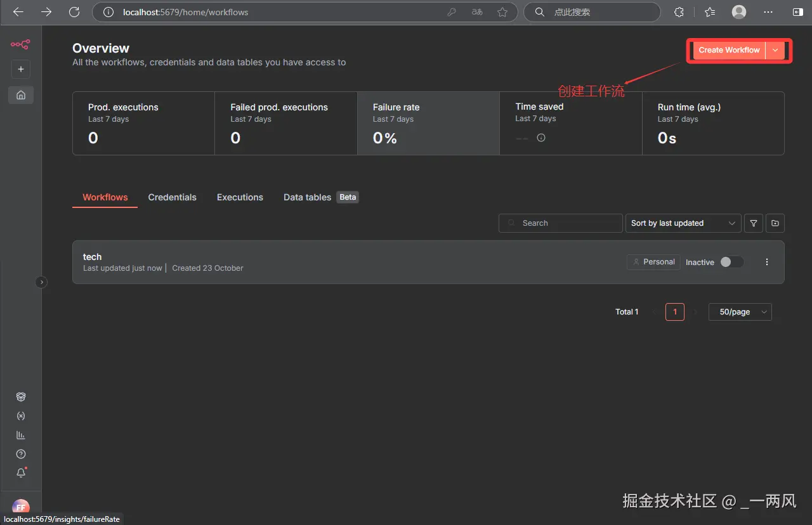Viewport: 812px width, 525px height.
Task: Expand the sidebar with the chevron handle
Action: click(x=41, y=282)
